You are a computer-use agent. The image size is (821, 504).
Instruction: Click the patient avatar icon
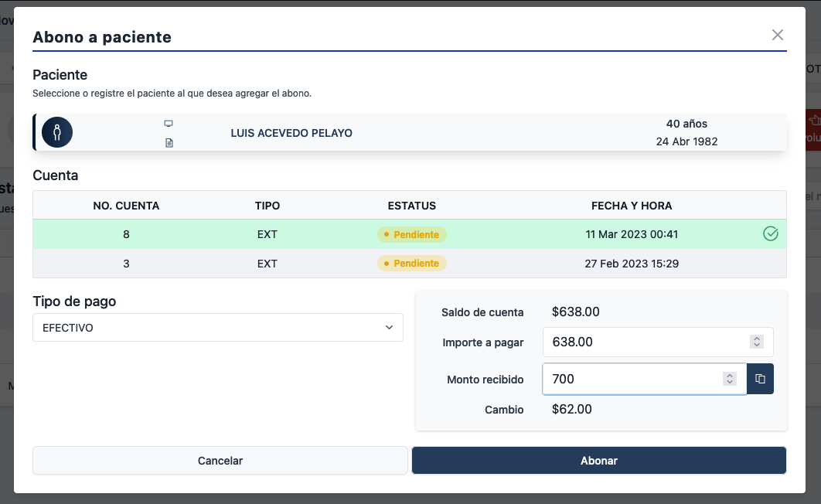[57, 132]
